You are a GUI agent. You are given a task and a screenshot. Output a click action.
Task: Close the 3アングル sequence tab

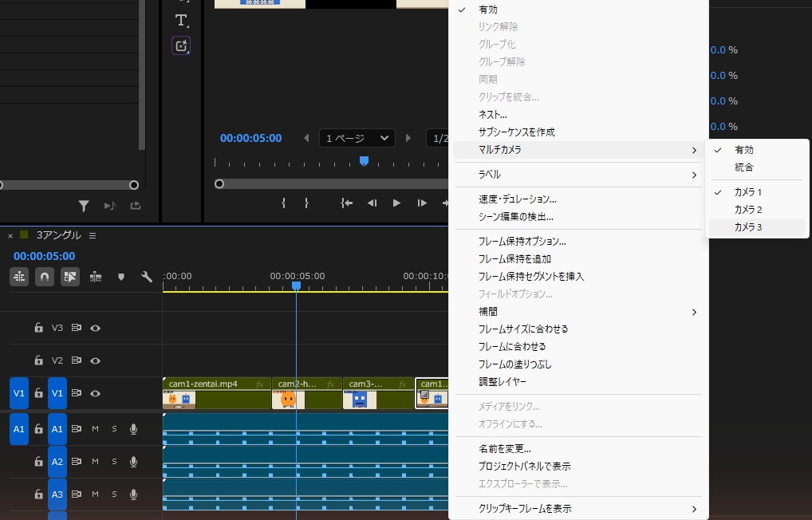point(10,235)
